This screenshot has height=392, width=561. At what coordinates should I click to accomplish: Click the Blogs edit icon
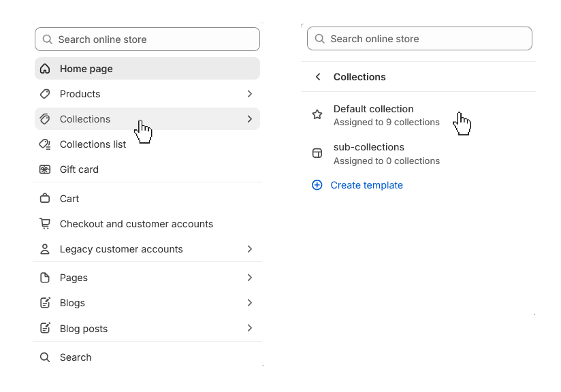click(x=45, y=303)
